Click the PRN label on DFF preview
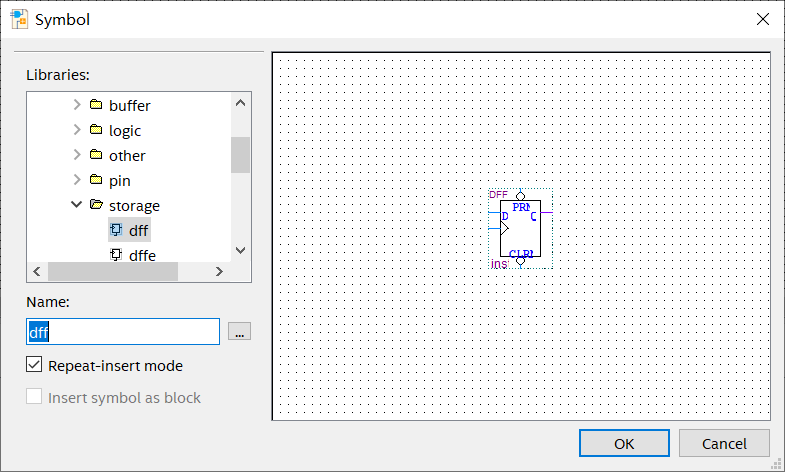Screen dimensions: 785x472 click(521, 207)
